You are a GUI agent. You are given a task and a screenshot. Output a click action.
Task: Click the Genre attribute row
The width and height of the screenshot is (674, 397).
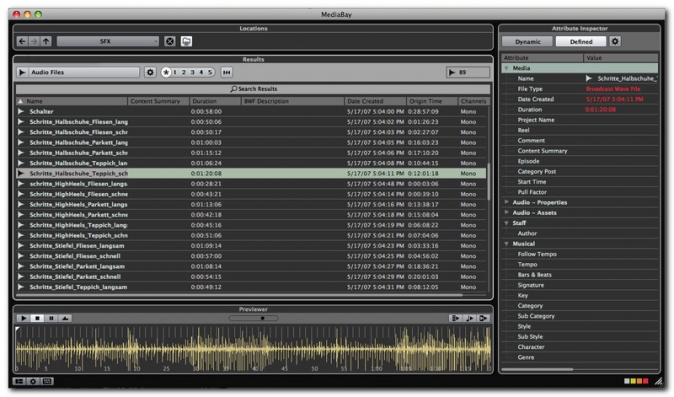pos(580,357)
